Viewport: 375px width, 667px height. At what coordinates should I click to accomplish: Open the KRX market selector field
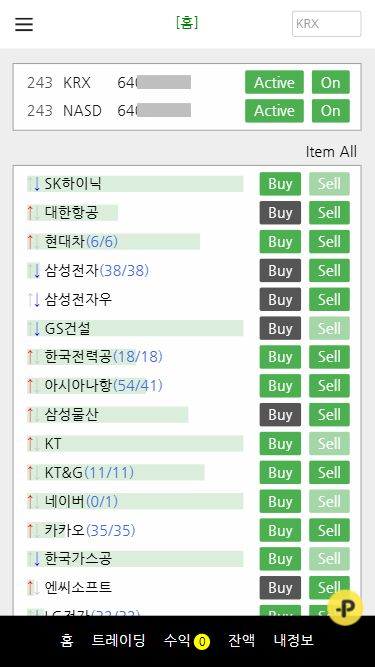(327, 24)
